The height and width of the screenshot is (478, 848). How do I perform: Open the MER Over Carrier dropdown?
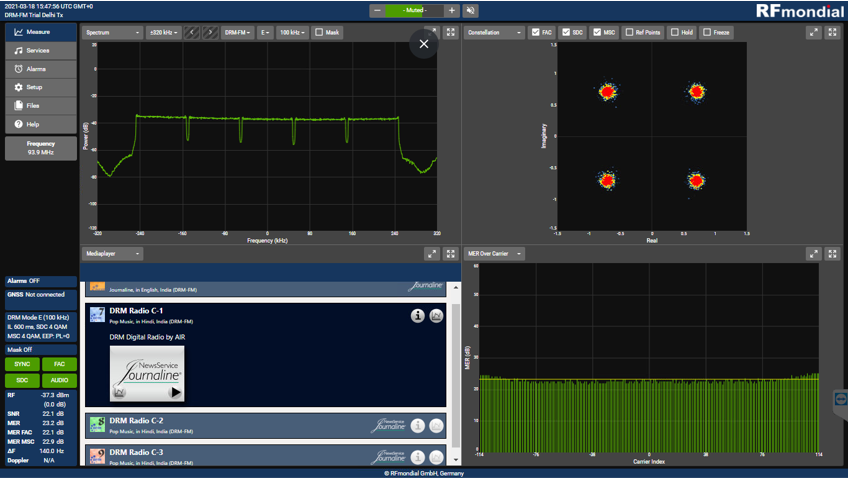(494, 254)
